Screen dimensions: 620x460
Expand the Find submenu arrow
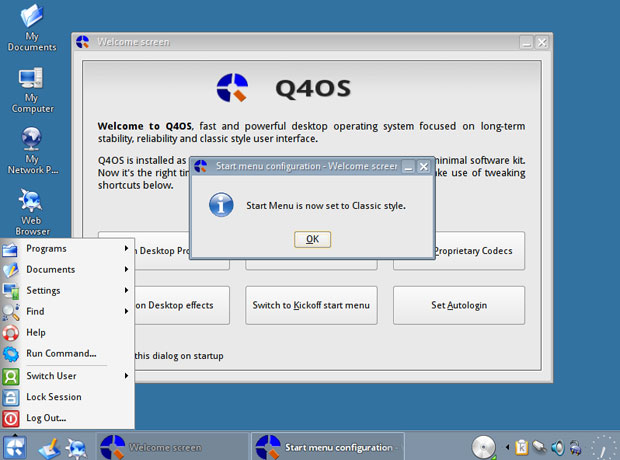[x=126, y=311]
